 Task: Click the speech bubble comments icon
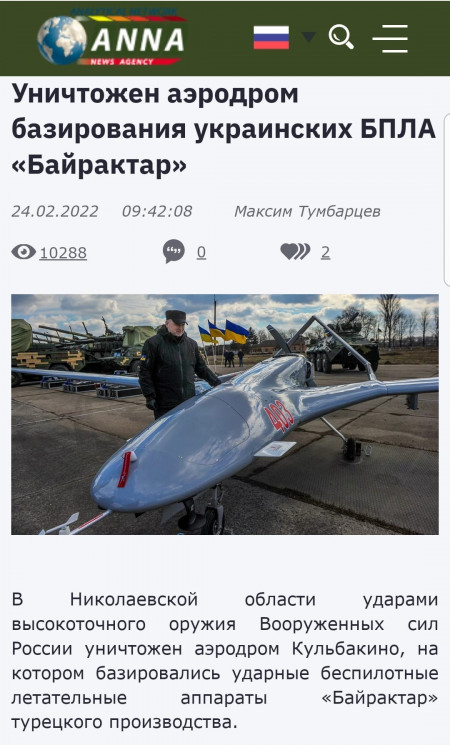point(173,251)
